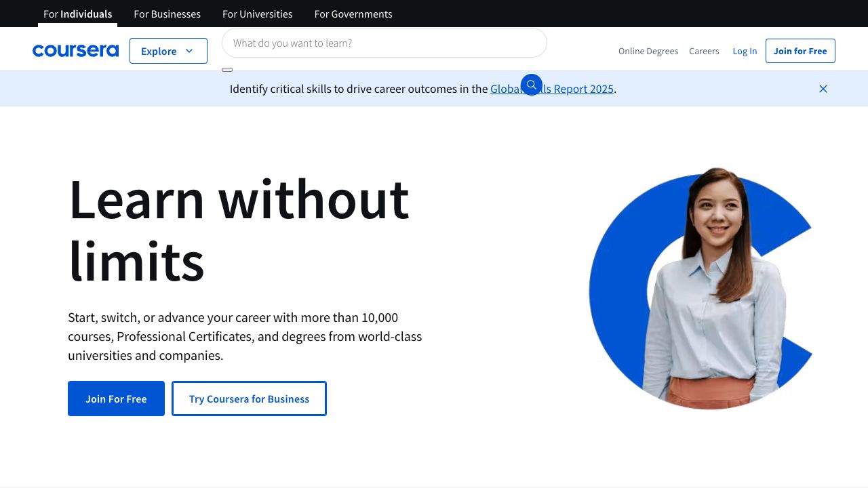Click the hero paragraph about 10,000 courses

[245, 336]
